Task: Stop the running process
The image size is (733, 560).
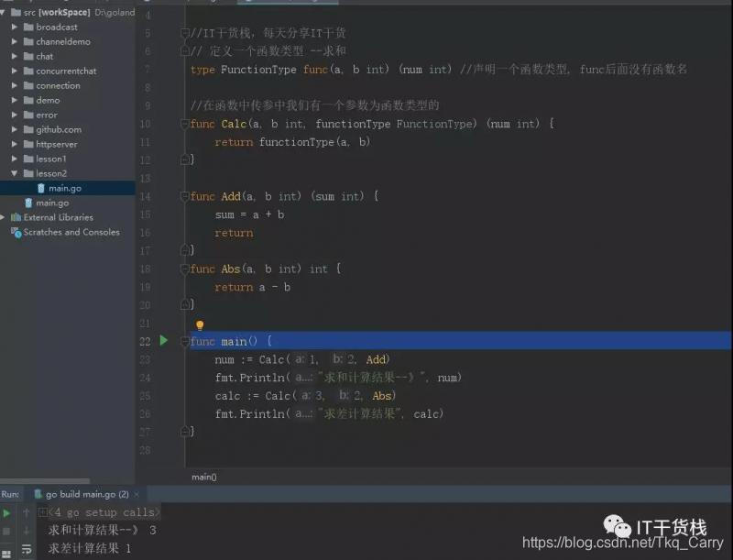Action: pyautogui.click(x=6, y=531)
